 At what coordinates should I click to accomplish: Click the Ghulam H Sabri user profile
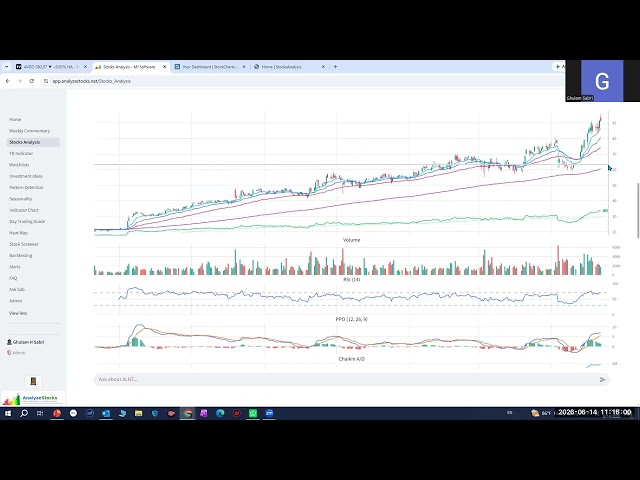pos(26,342)
